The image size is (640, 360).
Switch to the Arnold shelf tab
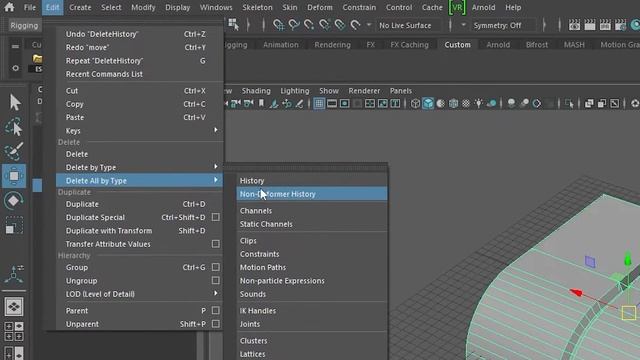tap(498, 44)
